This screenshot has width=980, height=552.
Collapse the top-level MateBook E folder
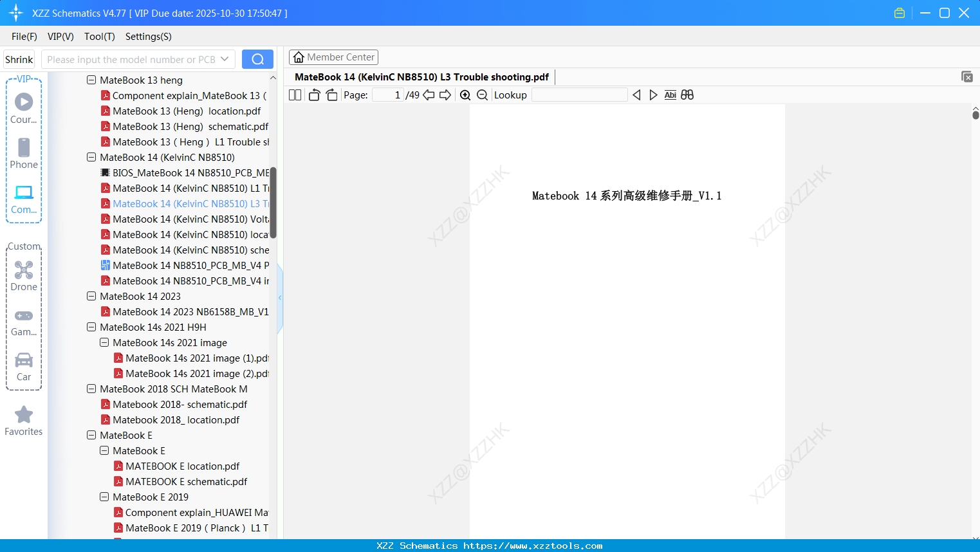(x=91, y=436)
